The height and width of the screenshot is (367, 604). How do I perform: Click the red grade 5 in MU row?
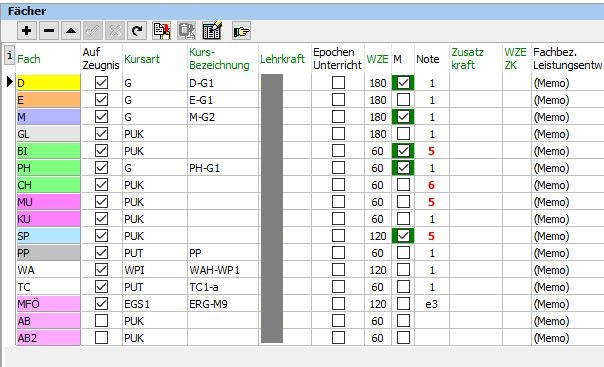pos(431,202)
